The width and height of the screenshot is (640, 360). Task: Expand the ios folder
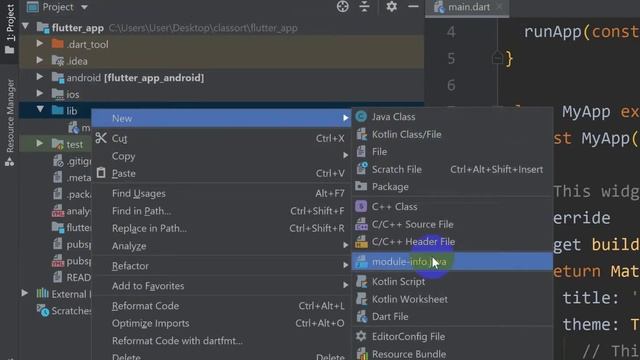pos(40,94)
